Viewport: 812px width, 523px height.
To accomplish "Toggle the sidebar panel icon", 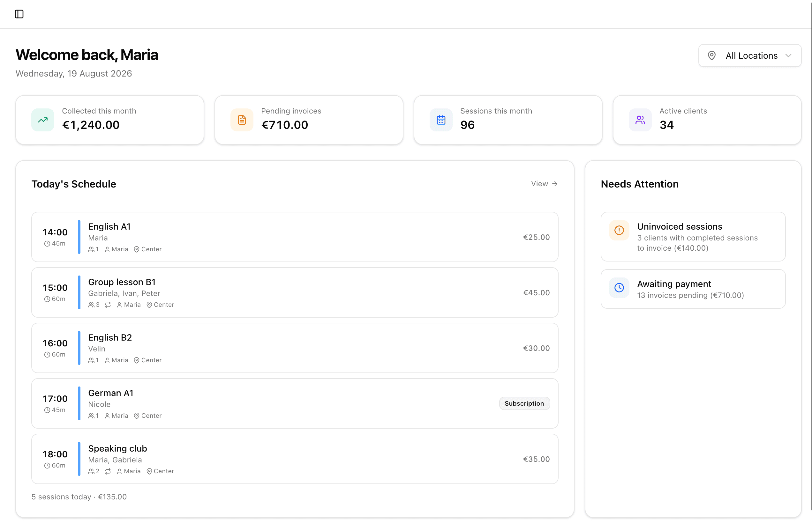I will point(19,14).
